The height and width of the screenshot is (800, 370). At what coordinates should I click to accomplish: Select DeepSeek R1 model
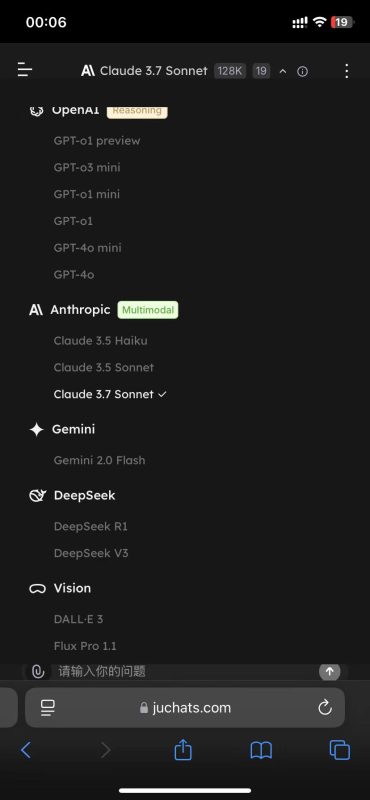click(90, 527)
